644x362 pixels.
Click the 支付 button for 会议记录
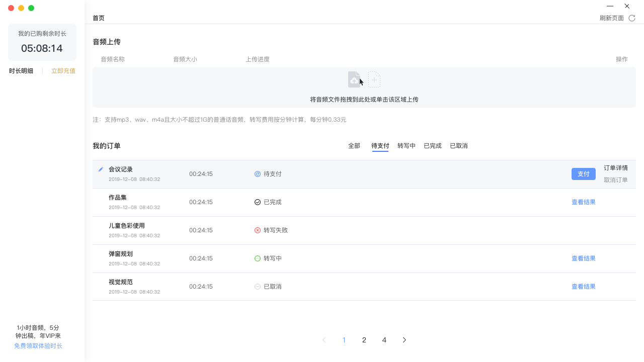click(x=583, y=173)
